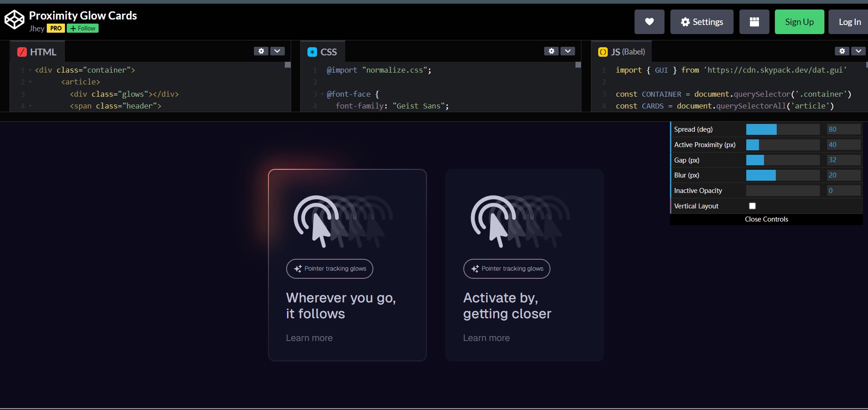Click the CodePen logo icon
This screenshot has width=868, height=410.
pos(14,20)
